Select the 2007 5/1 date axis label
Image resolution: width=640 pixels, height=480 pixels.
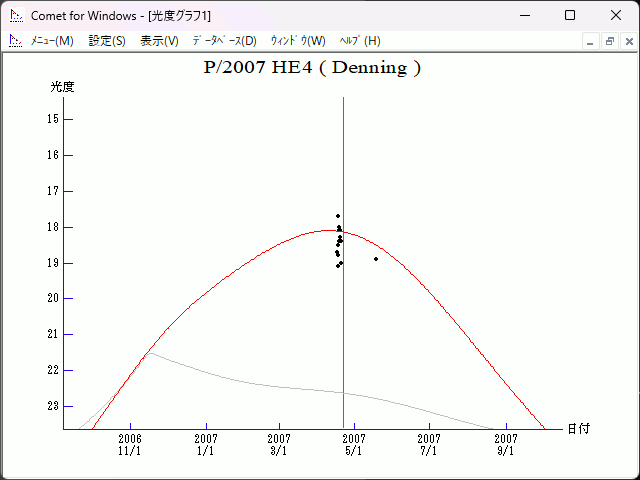pyautogui.click(x=354, y=444)
